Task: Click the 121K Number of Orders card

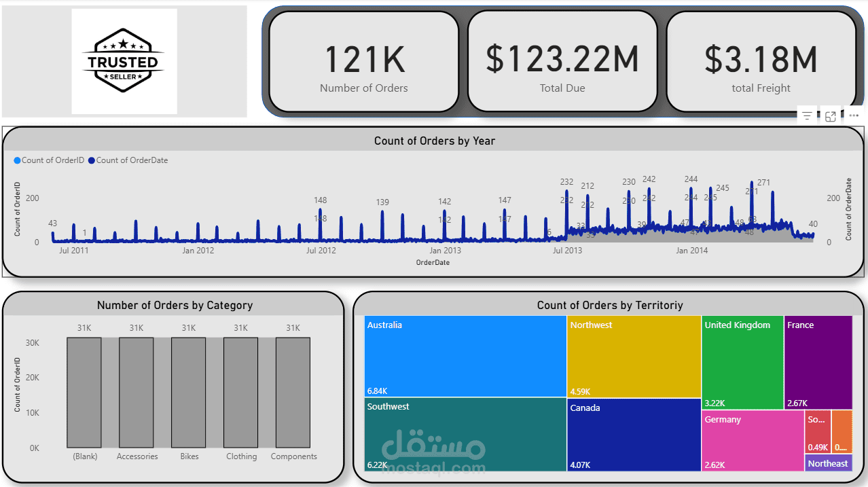Action: point(364,60)
